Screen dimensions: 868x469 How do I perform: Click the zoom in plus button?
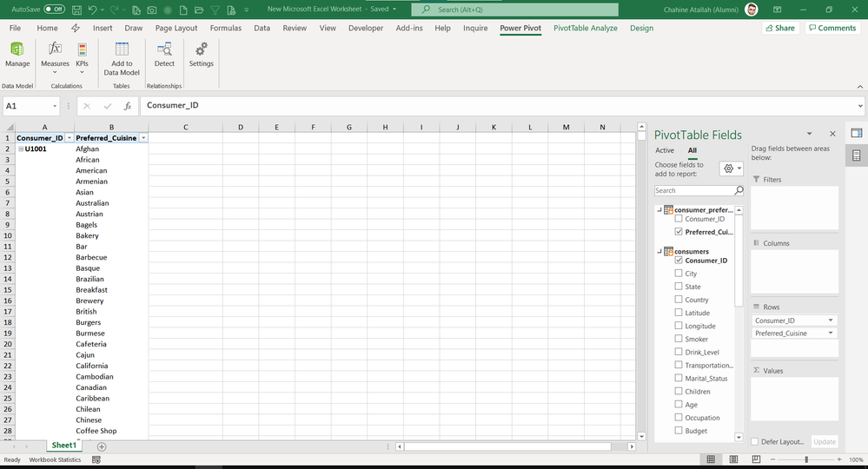[839, 459]
